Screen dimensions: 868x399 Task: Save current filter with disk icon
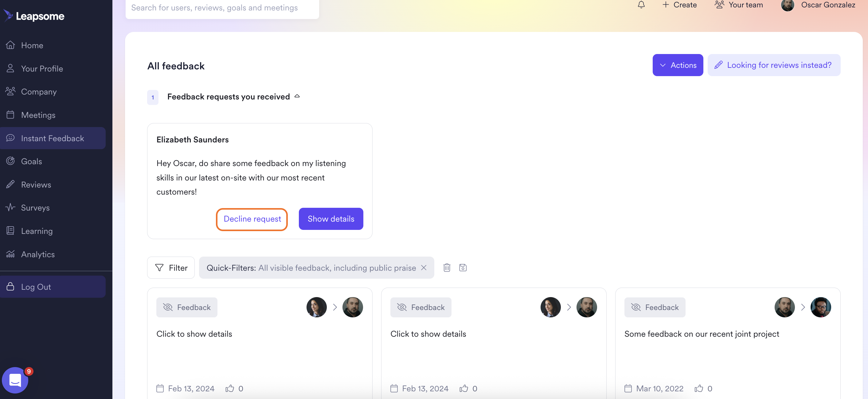pos(463,268)
